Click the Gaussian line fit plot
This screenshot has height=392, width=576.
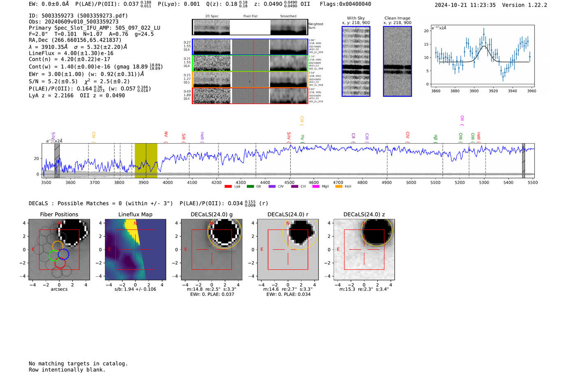[x=482, y=56]
